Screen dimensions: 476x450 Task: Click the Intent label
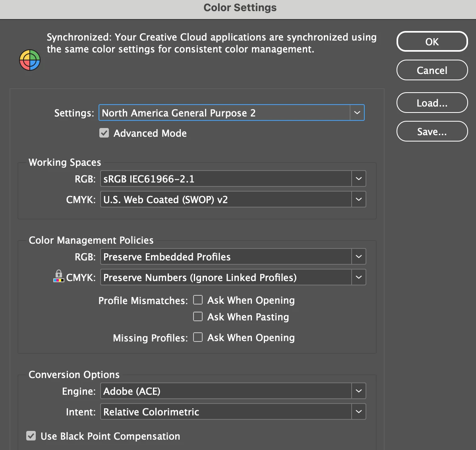tap(81, 412)
